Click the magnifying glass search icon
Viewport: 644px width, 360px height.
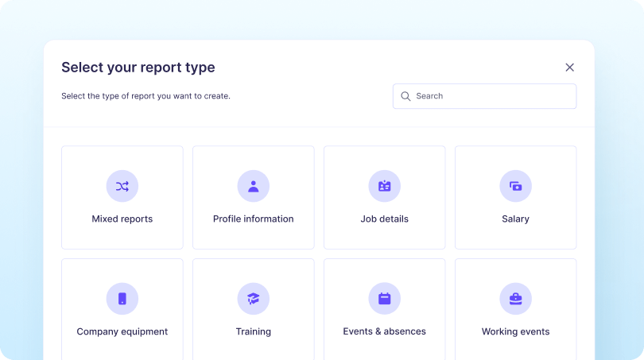click(405, 96)
